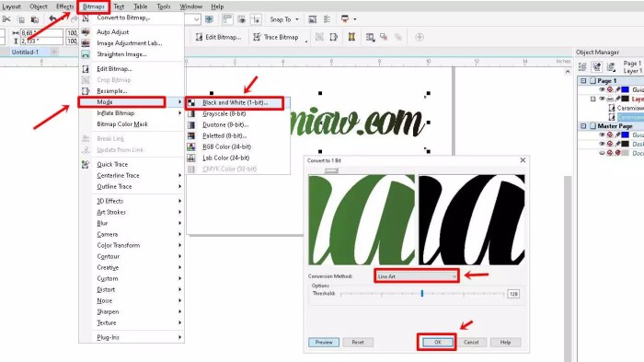This screenshot has height=362, width=644.
Task: Click Cancel in the Convert to 1 Bit dialog
Action: coord(471,343)
